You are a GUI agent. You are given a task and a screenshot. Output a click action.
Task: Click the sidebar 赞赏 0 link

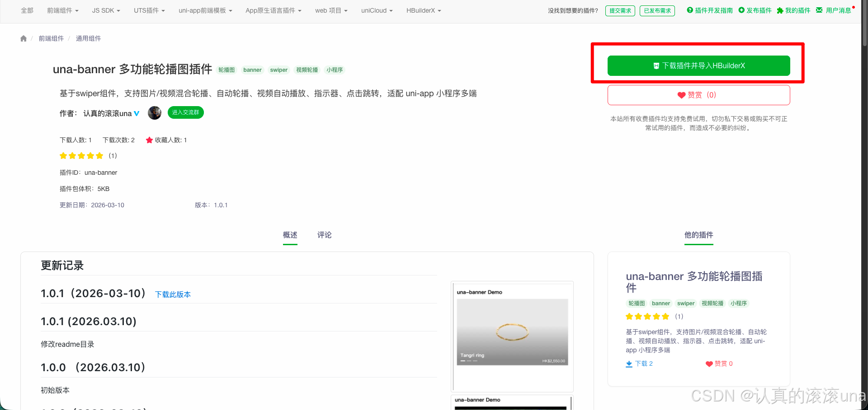click(x=719, y=364)
